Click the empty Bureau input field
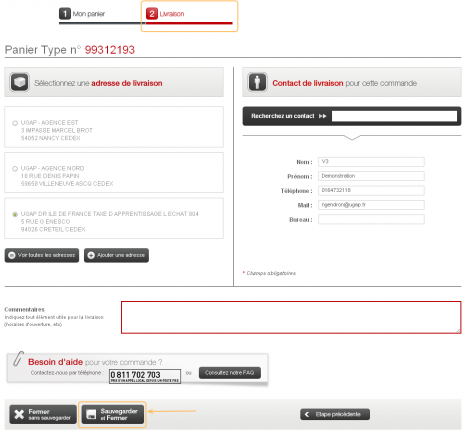This screenshot has height=430, width=464. pyautogui.click(x=371, y=219)
